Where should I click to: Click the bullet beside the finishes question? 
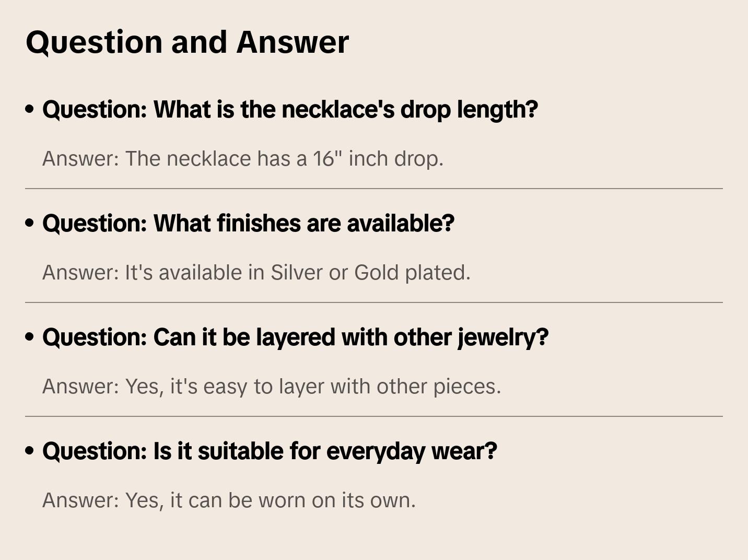(30, 223)
